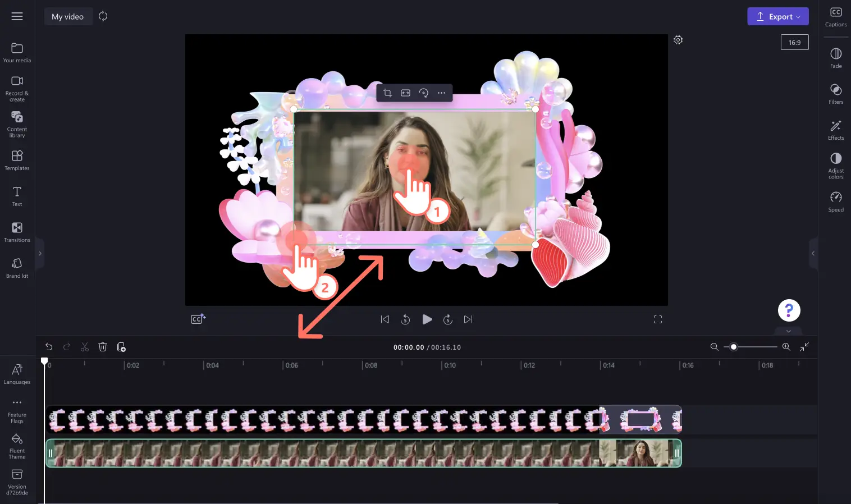This screenshot has width=851, height=504.
Task: Click the Fit/Fill button in floating toolbar
Action: point(405,93)
